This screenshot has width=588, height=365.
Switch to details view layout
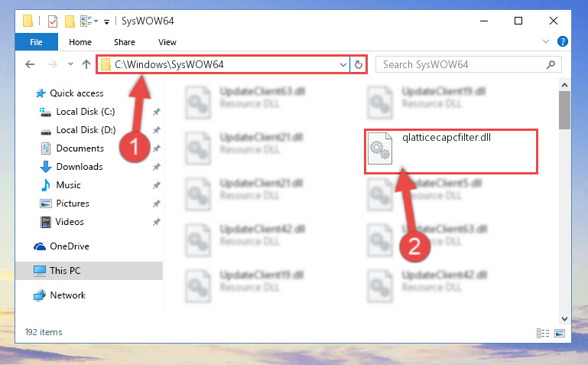click(x=543, y=333)
